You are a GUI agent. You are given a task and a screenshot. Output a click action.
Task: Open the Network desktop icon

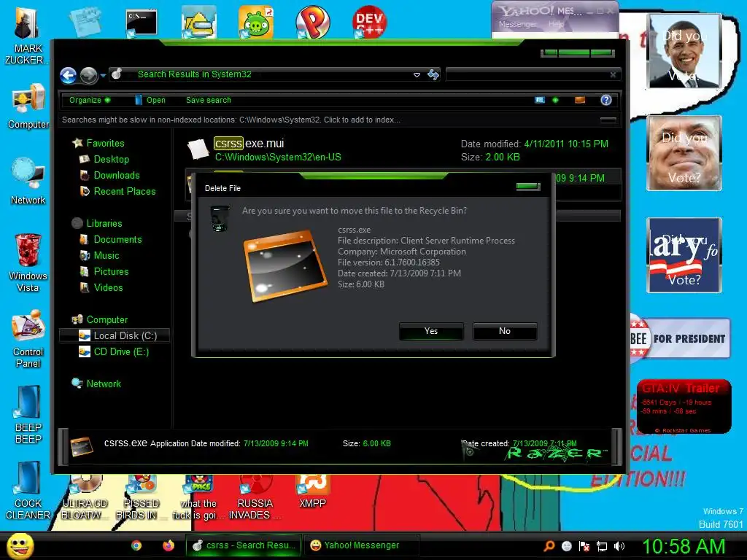pos(28,182)
